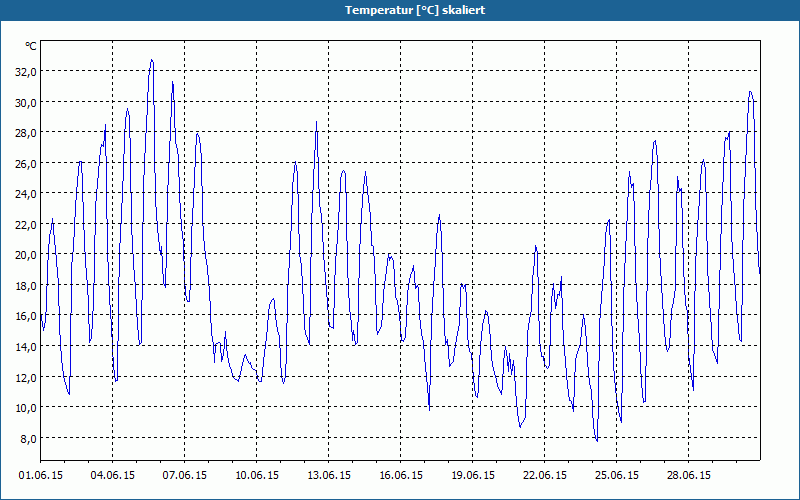The width and height of the screenshot is (800, 500).
Task: Select the 16,0 y-axis label
Action: pyautogui.click(x=26, y=316)
